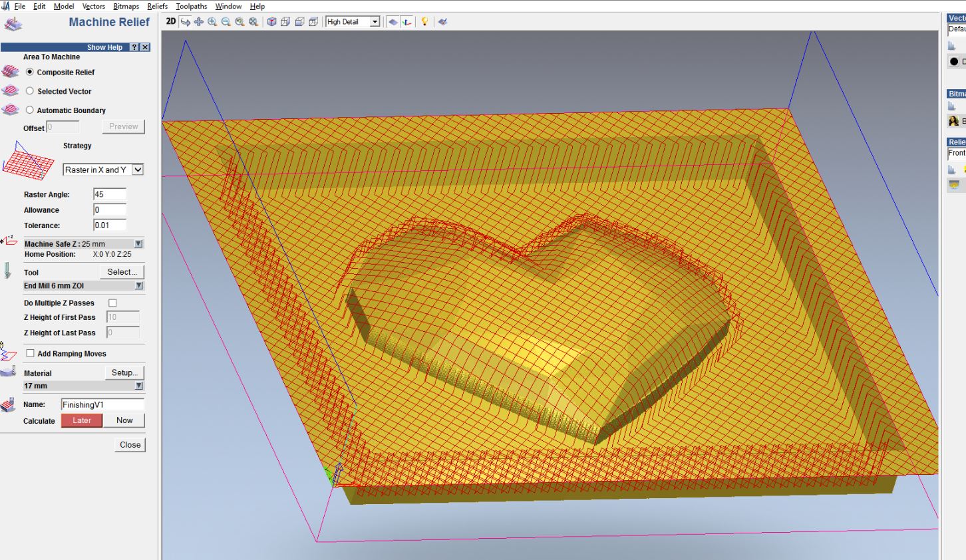This screenshot has height=560, width=966.
Task: Toggle the origin axes display icon
Action: (406, 22)
